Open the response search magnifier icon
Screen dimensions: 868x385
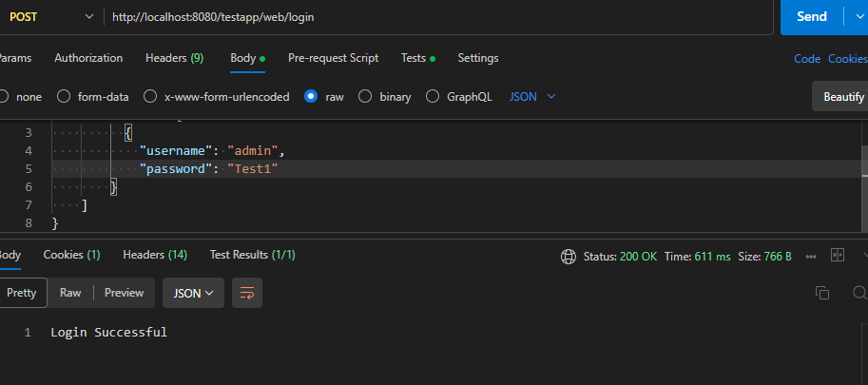(x=859, y=293)
